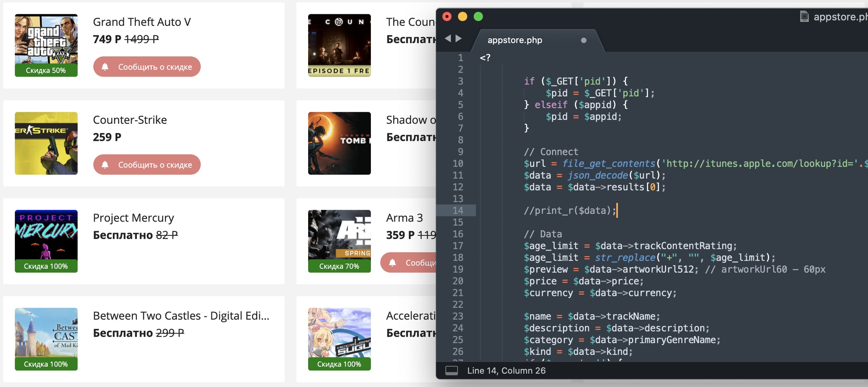868x387 pixels.
Task: Click the elseif ($appid) line
Action: (576, 105)
